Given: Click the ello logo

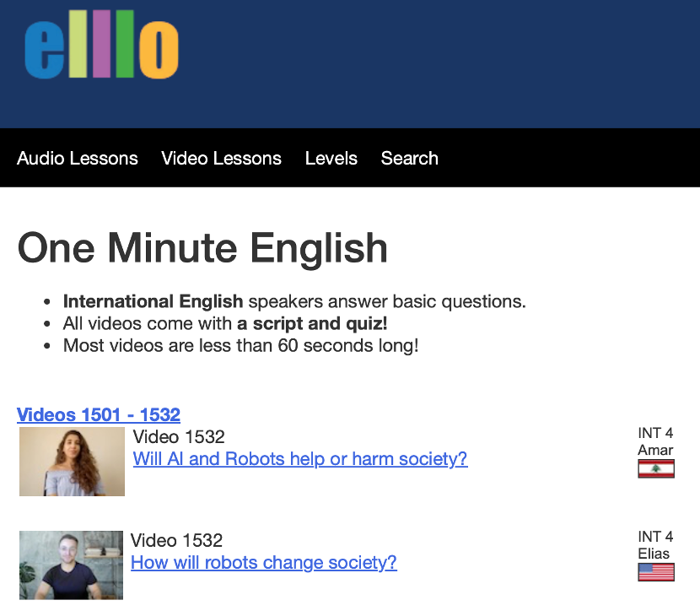Looking at the screenshot, I should pyautogui.click(x=101, y=49).
